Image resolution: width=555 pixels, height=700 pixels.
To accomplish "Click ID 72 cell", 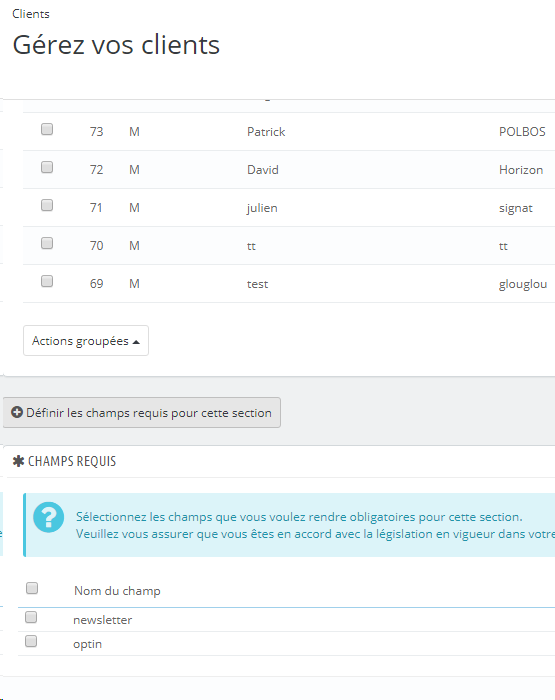I will tap(96, 170).
